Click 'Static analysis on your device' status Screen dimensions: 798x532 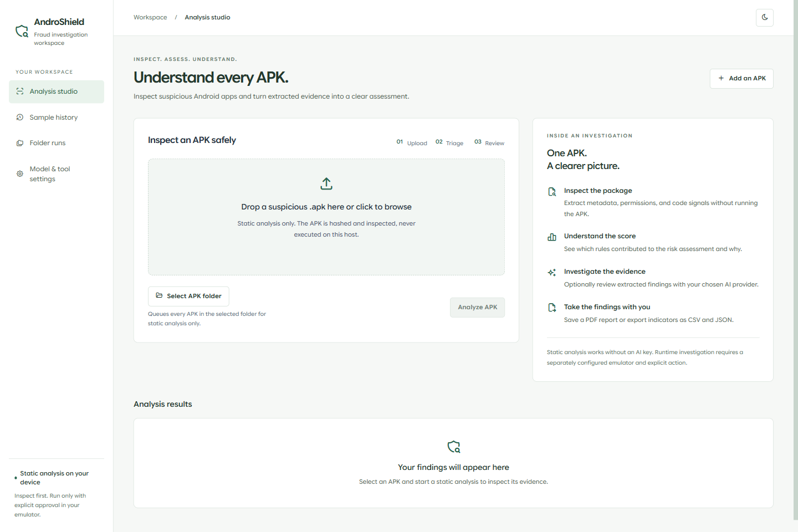(54, 478)
